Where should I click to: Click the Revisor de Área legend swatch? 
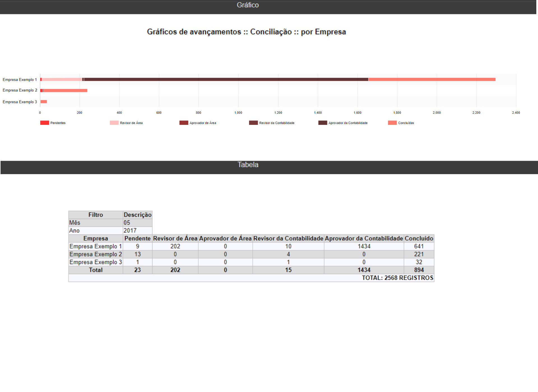[x=114, y=123]
